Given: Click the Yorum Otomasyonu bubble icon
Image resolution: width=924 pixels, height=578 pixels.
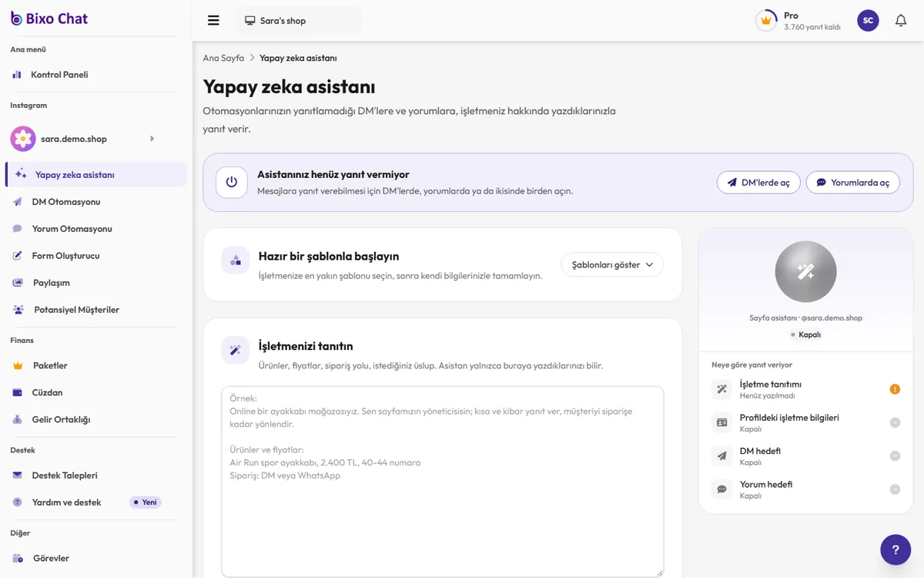Looking at the screenshot, I should pos(17,229).
